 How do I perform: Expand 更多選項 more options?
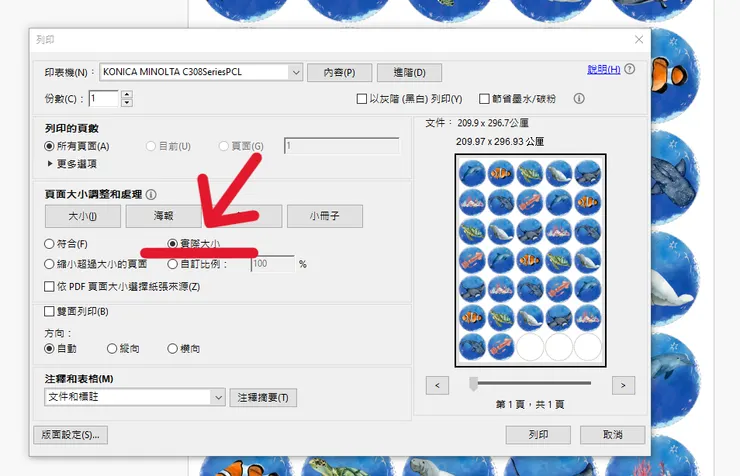(x=72, y=164)
